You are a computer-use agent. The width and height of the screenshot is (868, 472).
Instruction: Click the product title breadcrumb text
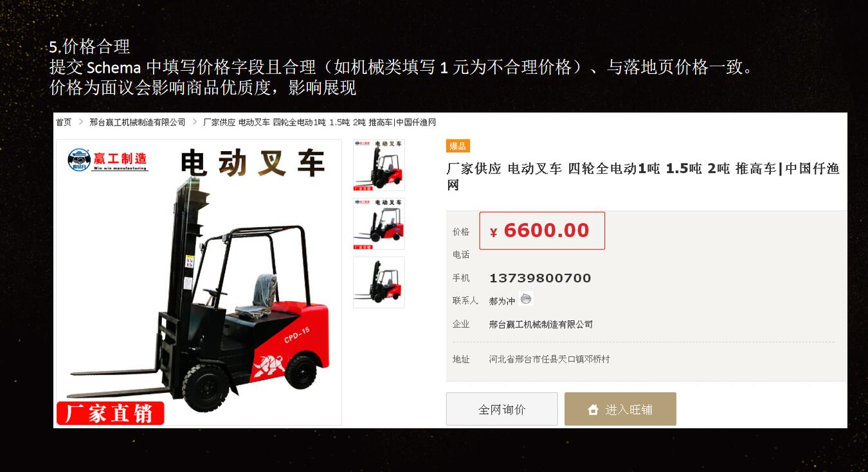click(320, 122)
